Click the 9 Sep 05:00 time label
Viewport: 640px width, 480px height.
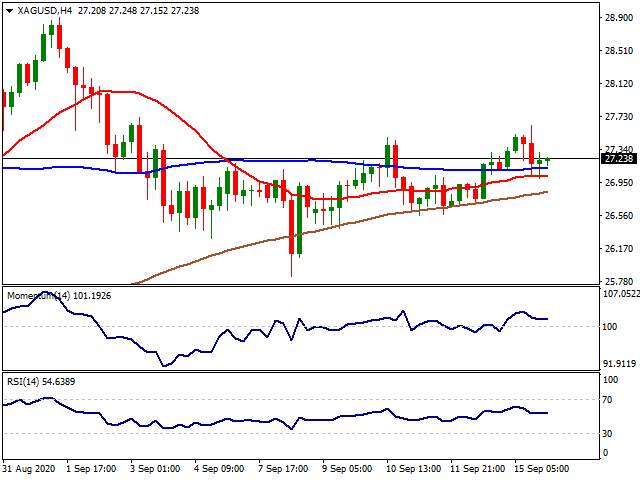pyautogui.click(x=347, y=469)
